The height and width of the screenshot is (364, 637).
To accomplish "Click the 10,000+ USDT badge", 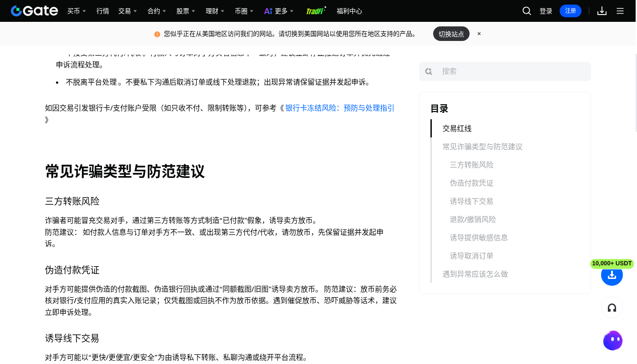I will point(612,263).
